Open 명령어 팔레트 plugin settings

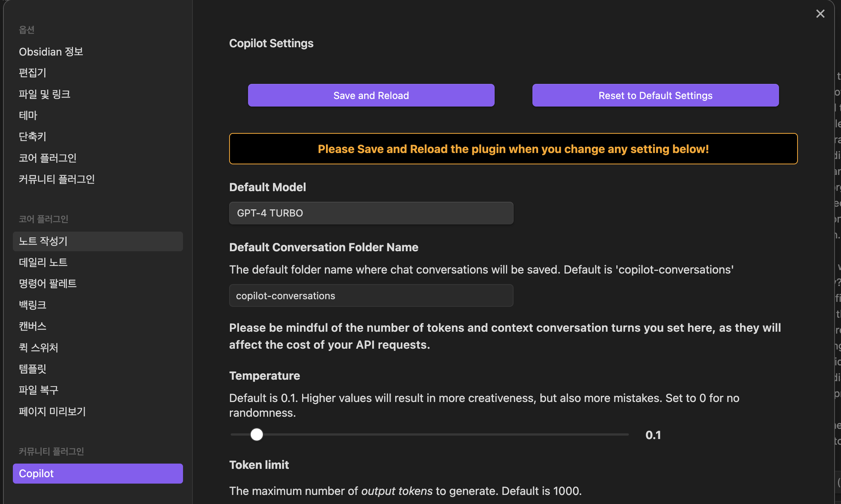click(48, 283)
